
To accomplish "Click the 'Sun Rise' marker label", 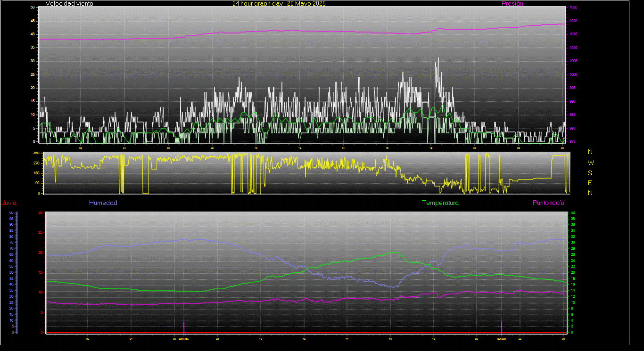I will click(x=183, y=338).
